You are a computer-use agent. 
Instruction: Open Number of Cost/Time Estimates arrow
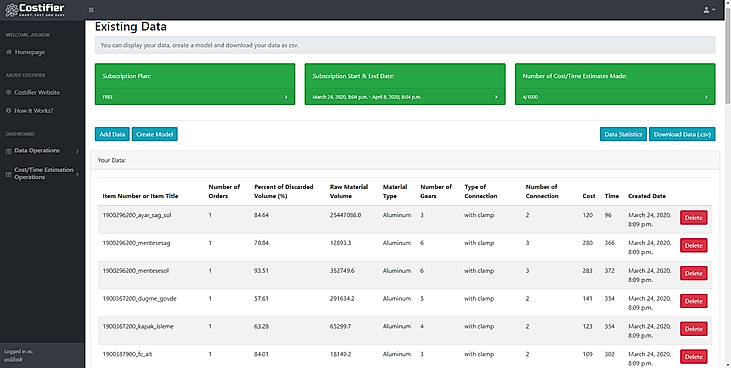point(706,97)
